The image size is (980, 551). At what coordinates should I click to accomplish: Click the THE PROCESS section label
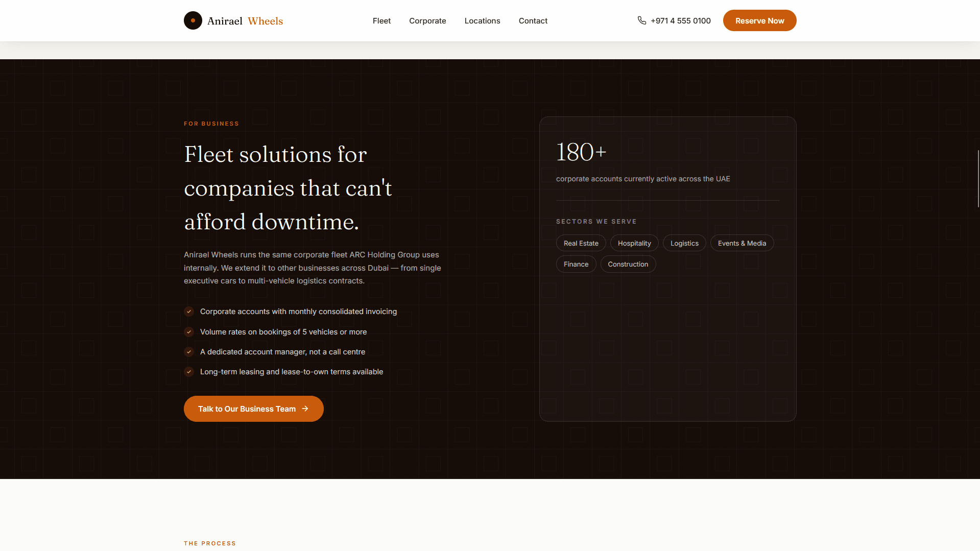pos(210,543)
